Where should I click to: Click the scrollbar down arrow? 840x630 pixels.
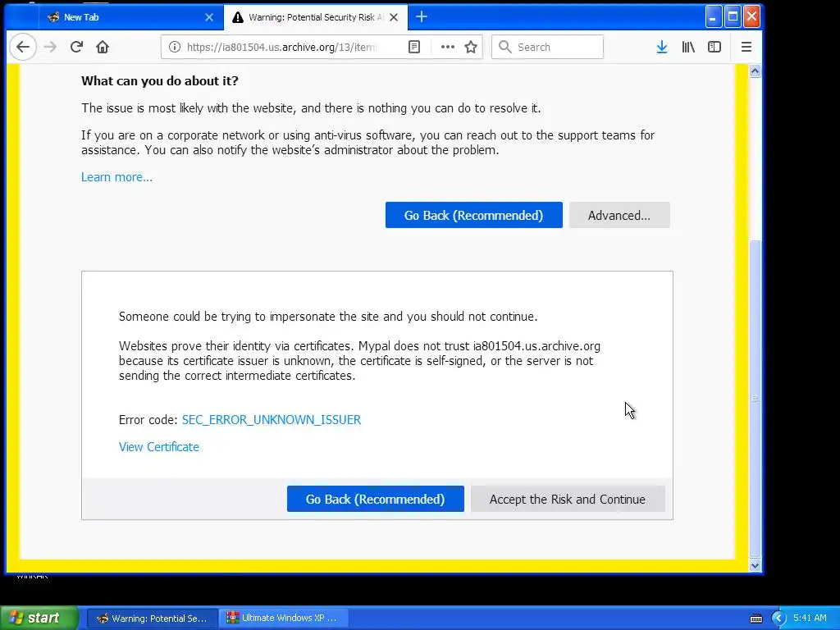(755, 565)
